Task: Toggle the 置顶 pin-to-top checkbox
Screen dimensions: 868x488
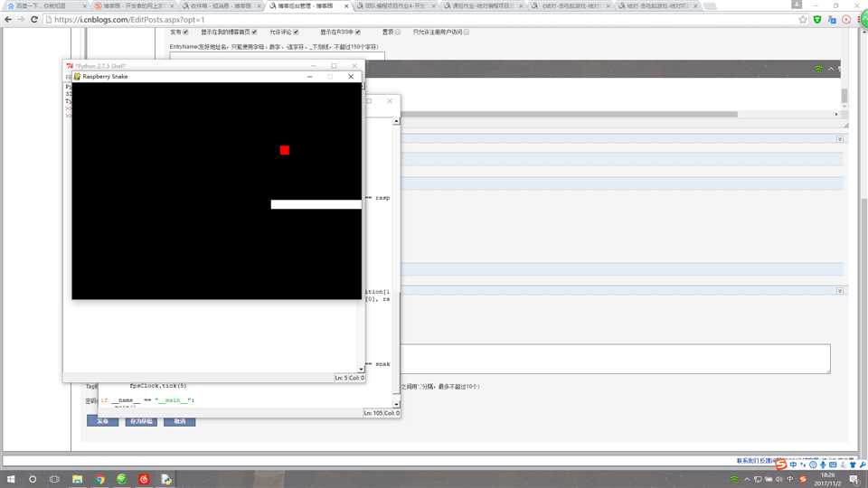Action: point(398,33)
